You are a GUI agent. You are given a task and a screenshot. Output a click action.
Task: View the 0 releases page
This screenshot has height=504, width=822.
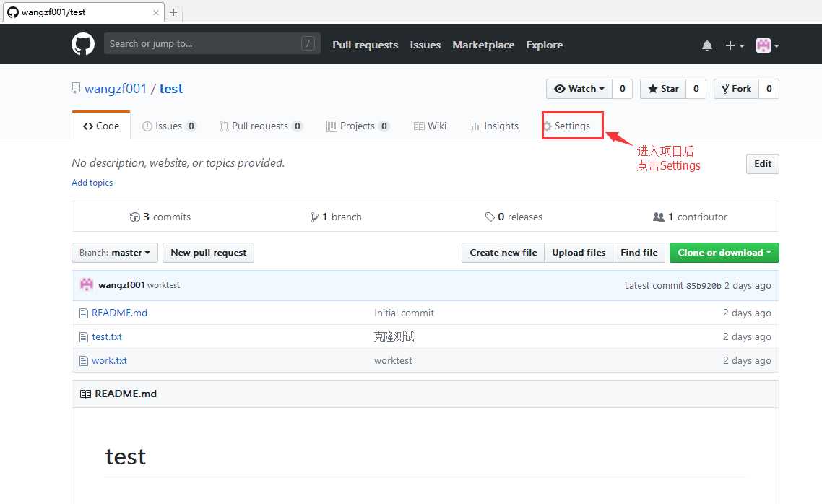(514, 217)
